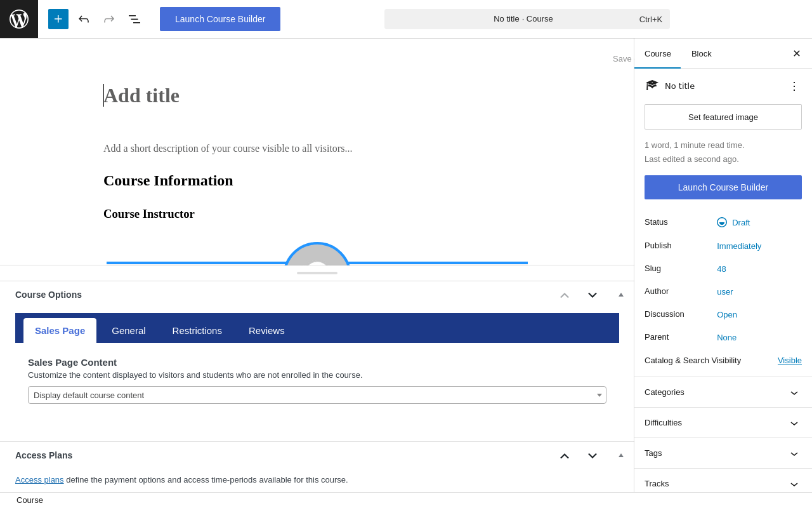Follow the Access plans link
812x508 pixels.
(39, 480)
